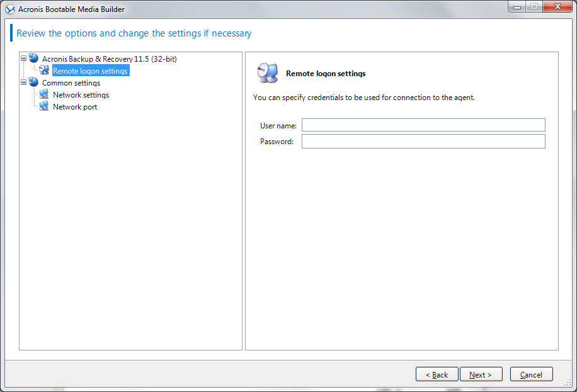
Task: Go to the previous step with Back
Action: click(x=437, y=374)
